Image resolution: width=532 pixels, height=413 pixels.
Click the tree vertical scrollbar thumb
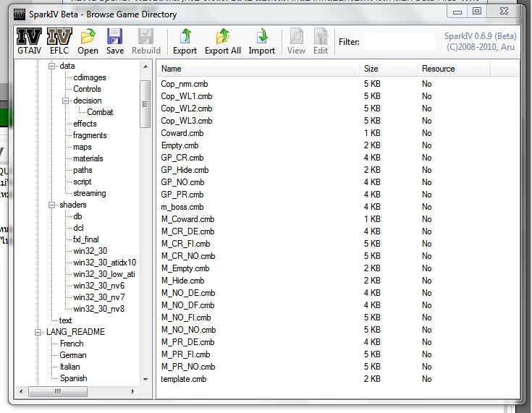point(145,103)
